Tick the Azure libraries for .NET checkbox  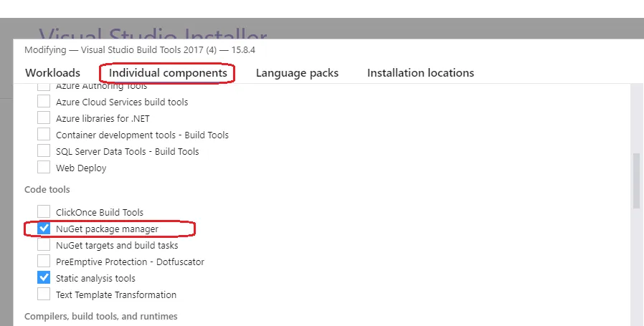[44, 118]
